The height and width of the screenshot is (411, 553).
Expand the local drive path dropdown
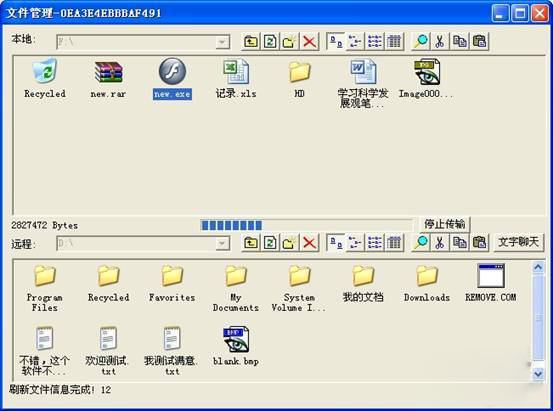pyautogui.click(x=222, y=42)
